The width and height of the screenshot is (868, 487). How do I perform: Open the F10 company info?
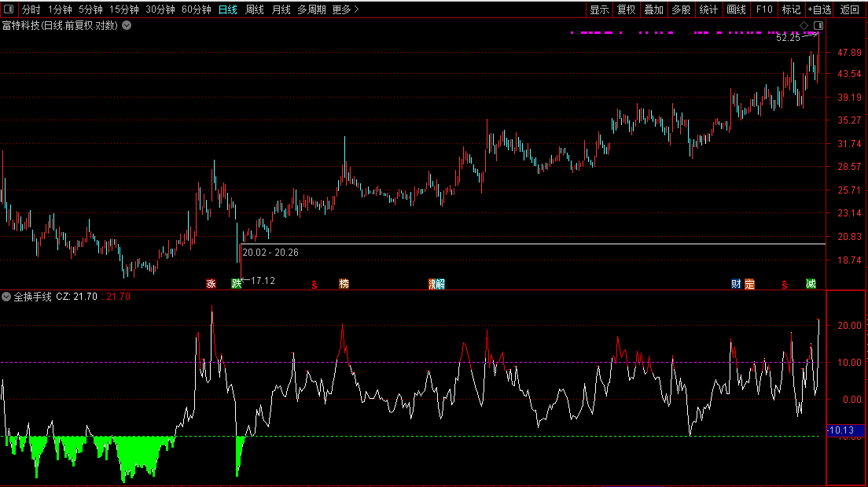[764, 9]
